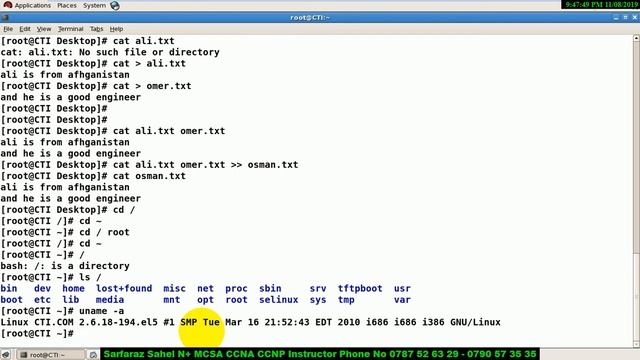Click the clock showing 9:47:49 PM
640x360 pixels.
(601, 4)
